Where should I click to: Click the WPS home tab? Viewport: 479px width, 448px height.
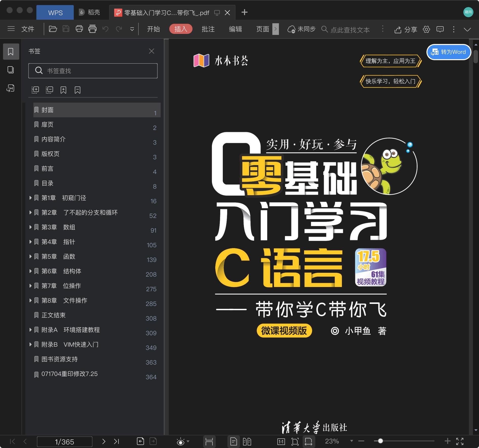coord(55,13)
